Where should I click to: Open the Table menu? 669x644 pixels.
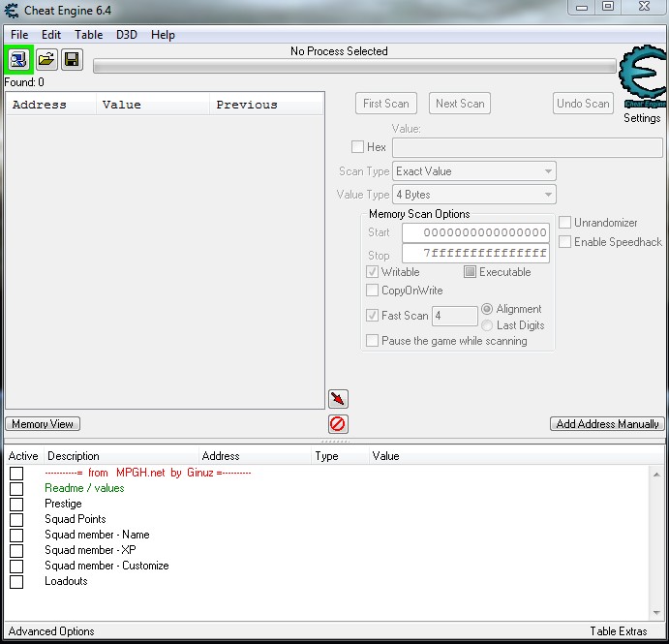(89, 35)
